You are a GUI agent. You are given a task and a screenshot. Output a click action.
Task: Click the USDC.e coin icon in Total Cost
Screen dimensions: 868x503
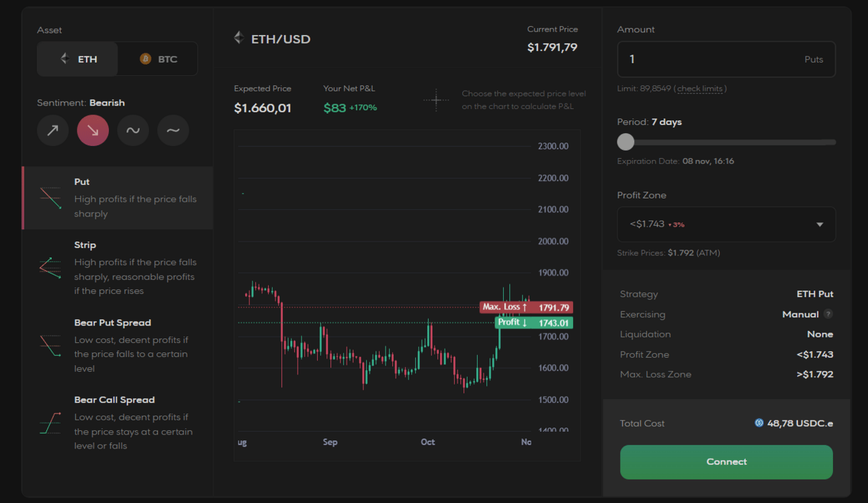pyautogui.click(x=759, y=423)
